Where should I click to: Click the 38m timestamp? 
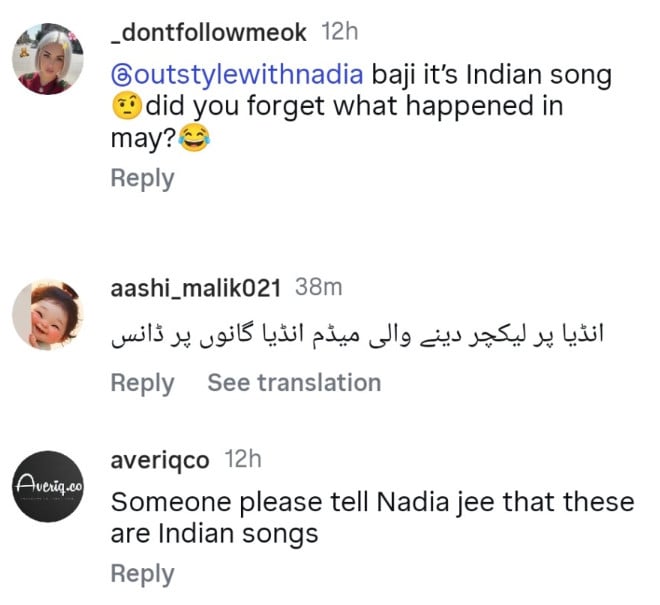pyautogui.click(x=319, y=288)
